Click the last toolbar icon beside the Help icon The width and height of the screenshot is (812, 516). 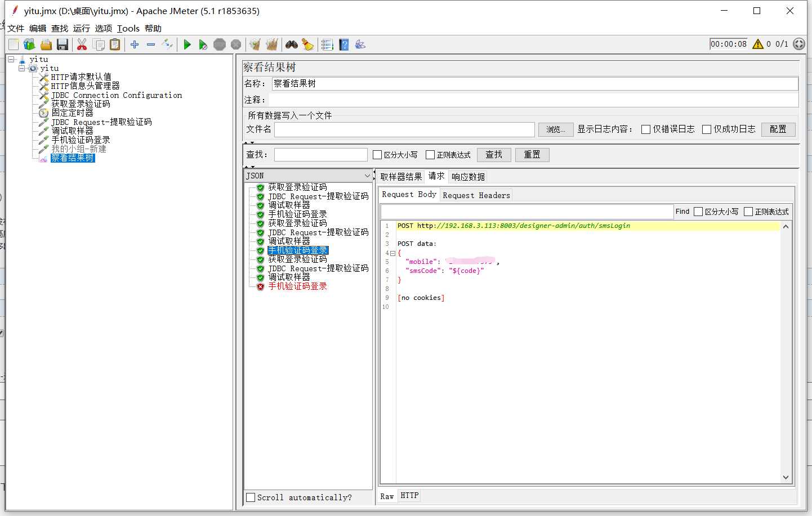coord(360,44)
